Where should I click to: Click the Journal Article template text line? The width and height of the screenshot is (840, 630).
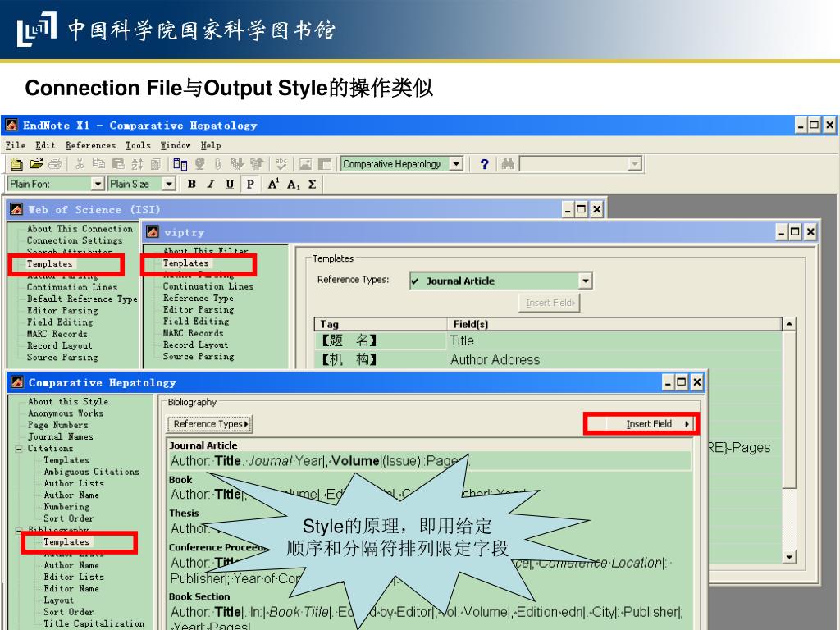pos(430,461)
